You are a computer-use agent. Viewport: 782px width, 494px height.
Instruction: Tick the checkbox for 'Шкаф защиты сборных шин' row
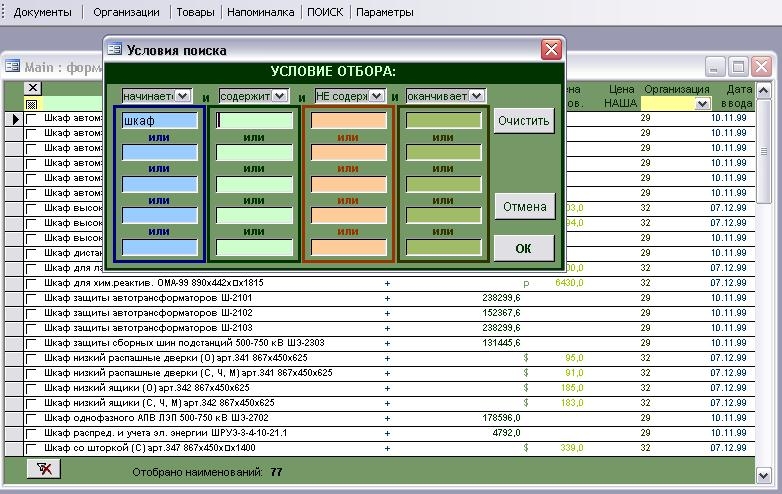(31, 343)
